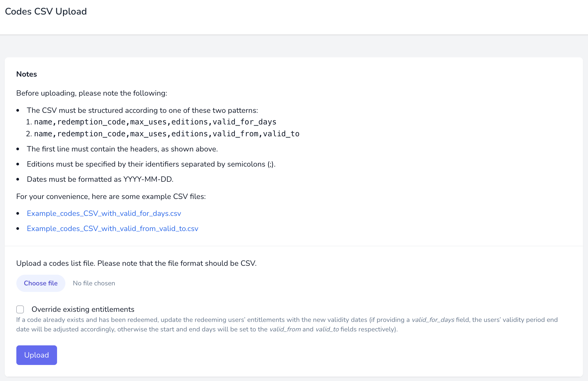The image size is (588, 381).
Task: Click the CSV must be structured note
Action: 142,110
